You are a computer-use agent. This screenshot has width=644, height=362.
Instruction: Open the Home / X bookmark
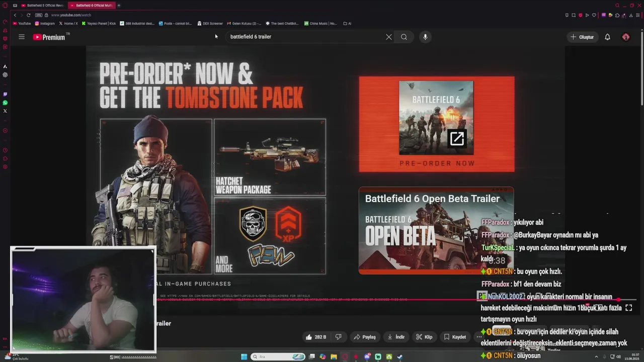[x=68, y=23]
